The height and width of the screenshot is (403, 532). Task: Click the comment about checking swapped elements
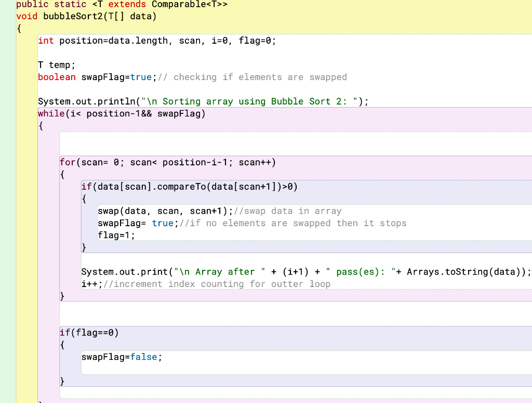[253, 76]
